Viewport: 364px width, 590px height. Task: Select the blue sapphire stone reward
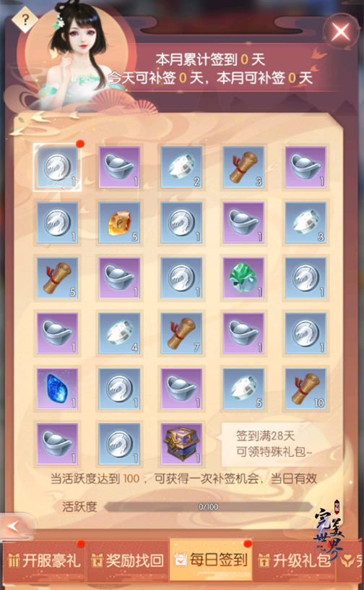point(57,389)
